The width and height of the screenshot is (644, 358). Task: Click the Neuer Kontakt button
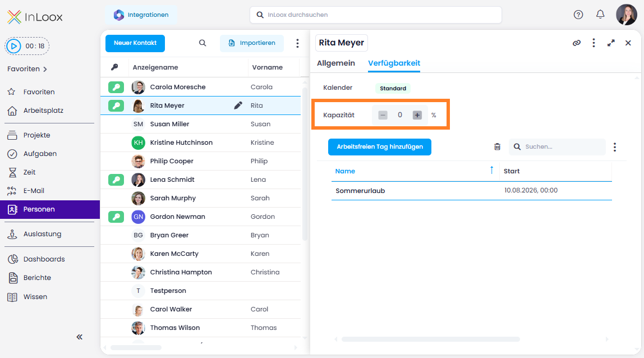[x=135, y=43]
